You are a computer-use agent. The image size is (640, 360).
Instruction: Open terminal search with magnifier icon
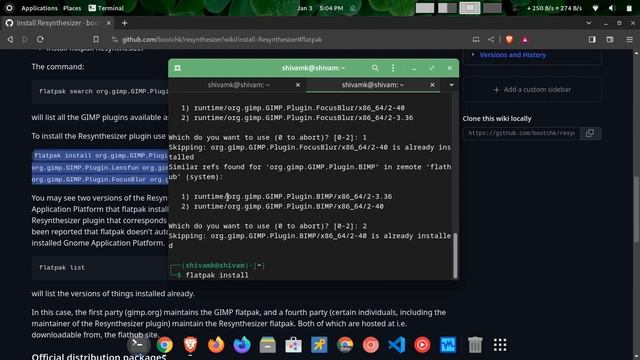pyautogui.click(x=375, y=68)
